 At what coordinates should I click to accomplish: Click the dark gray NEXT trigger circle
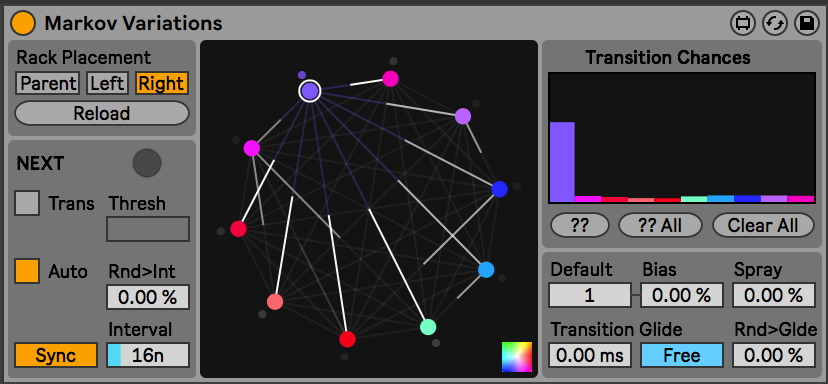tap(147, 163)
